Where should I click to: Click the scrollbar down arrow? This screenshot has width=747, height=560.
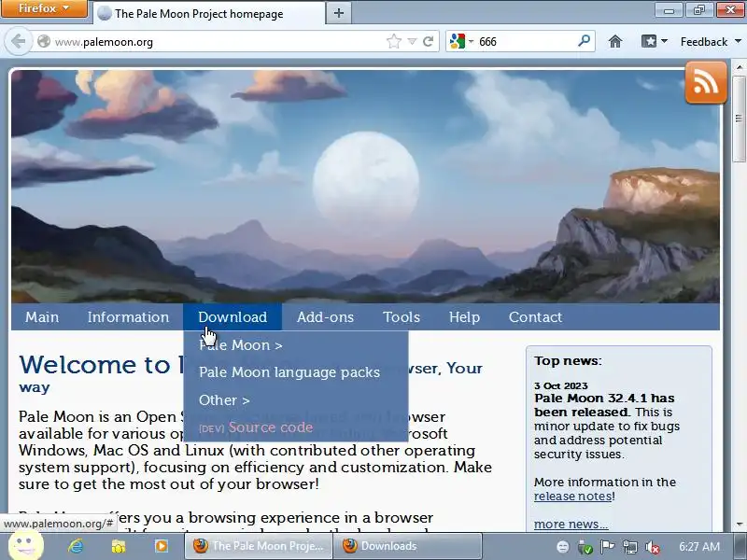[x=739, y=525]
